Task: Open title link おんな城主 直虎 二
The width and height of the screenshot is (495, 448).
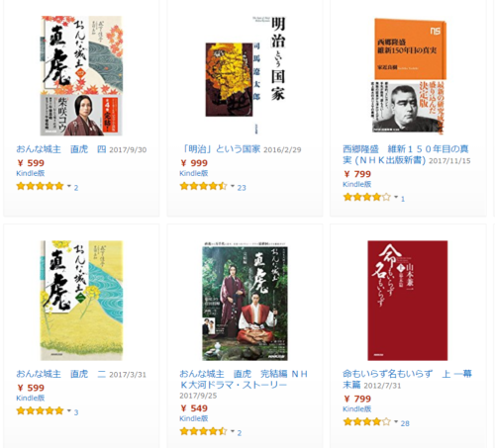Action: point(61,374)
